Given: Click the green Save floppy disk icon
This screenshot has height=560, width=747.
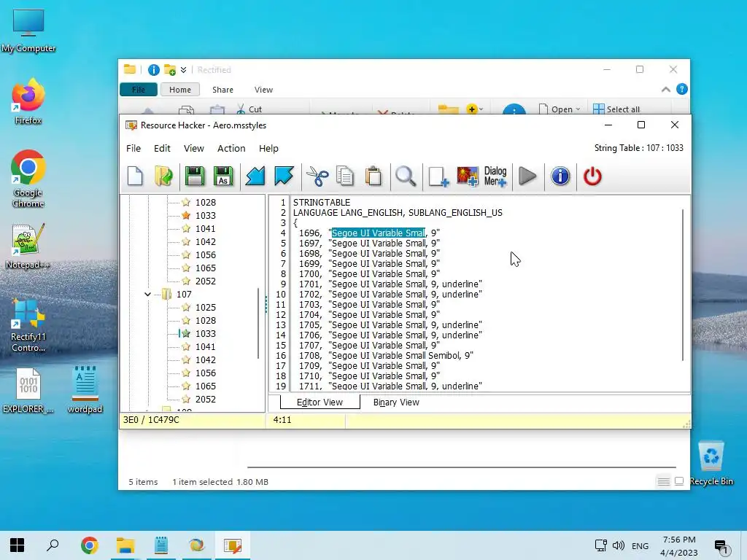Looking at the screenshot, I should (x=194, y=176).
